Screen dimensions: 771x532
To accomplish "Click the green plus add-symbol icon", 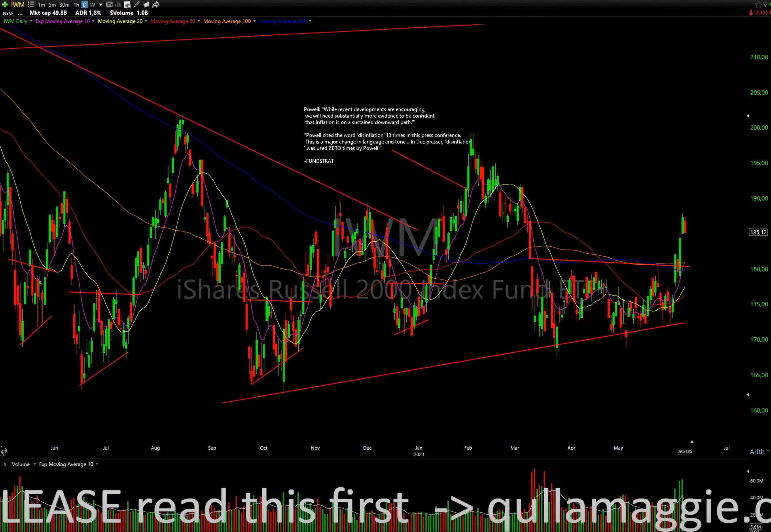I will tap(5, 5).
